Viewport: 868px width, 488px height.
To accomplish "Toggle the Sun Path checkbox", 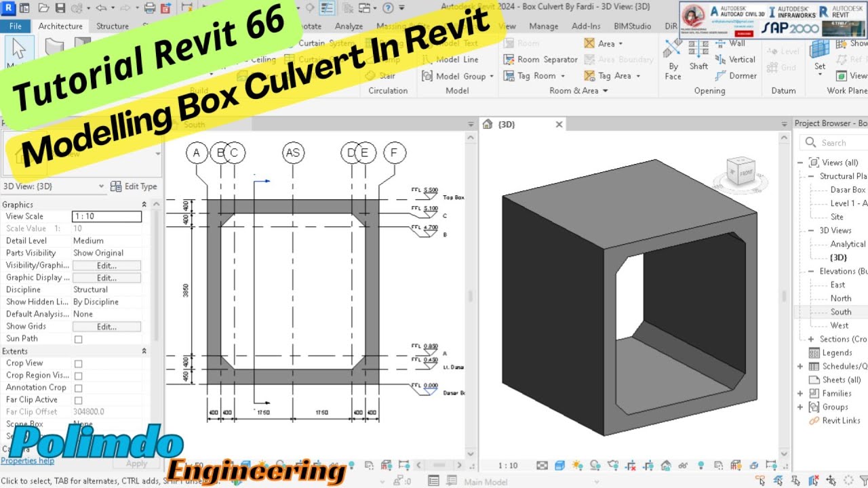I will [78, 339].
